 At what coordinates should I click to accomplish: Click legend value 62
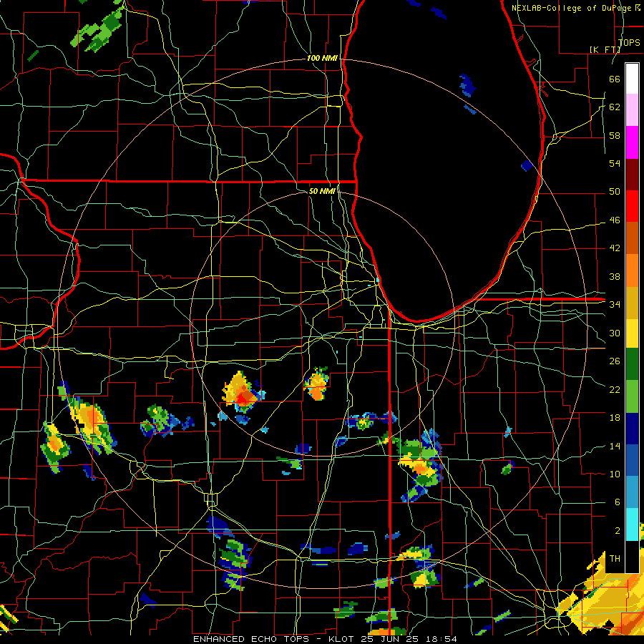point(615,107)
